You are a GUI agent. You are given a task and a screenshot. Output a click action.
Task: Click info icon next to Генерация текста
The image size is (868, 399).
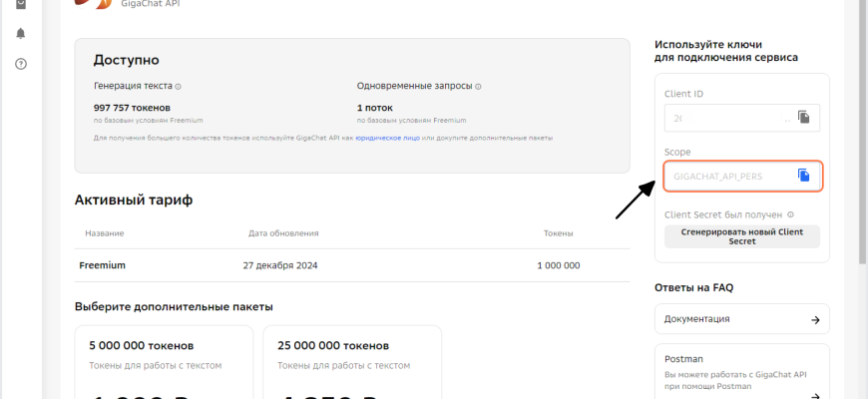(179, 87)
